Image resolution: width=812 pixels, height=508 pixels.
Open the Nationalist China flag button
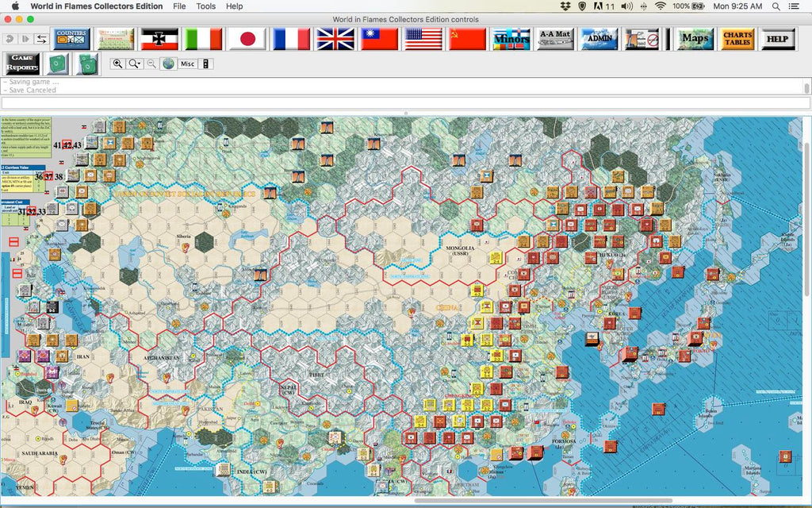point(380,39)
